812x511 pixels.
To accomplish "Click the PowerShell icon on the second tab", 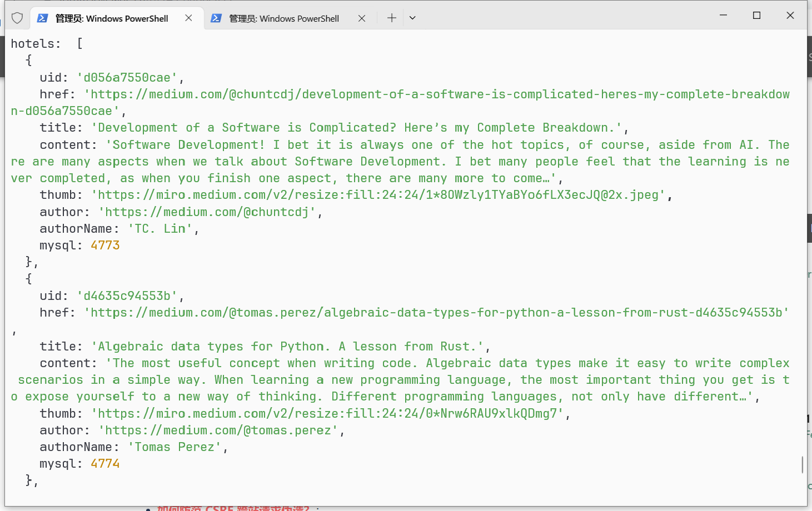I will (x=216, y=18).
